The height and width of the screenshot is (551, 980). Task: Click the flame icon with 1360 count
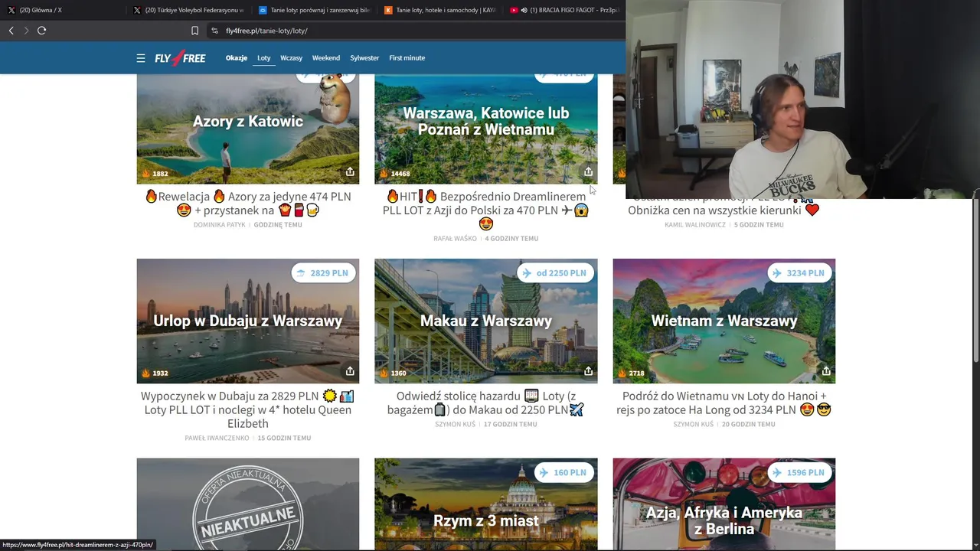pyautogui.click(x=384, y=373)
